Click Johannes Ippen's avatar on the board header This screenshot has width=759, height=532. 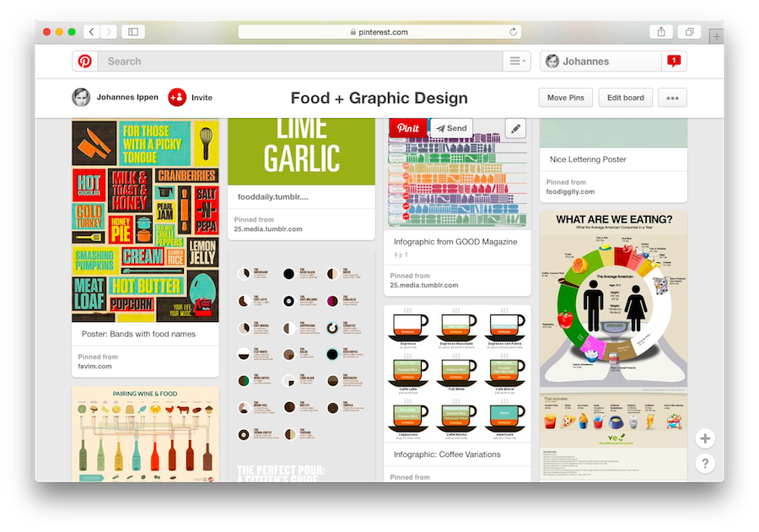pos(81,97)
